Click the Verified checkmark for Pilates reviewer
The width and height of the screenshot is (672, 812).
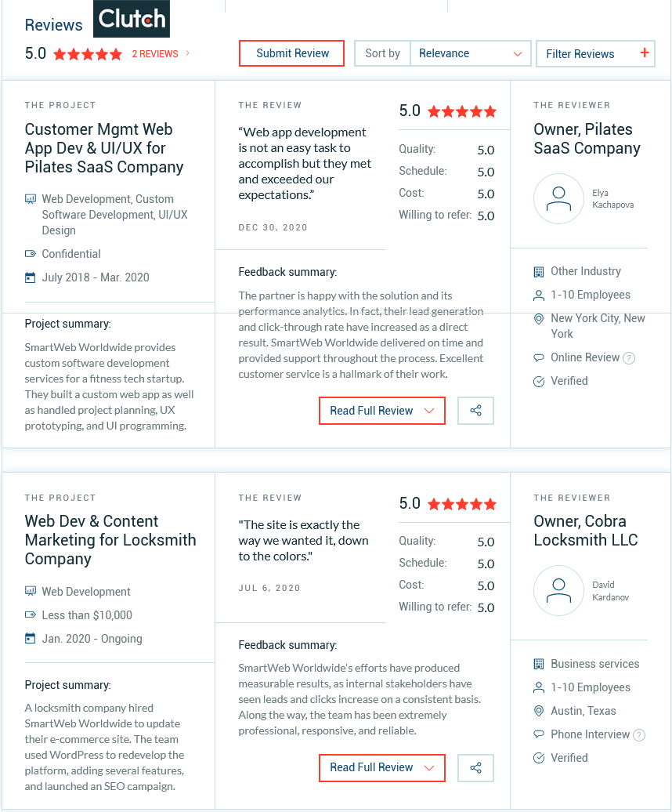click(x=539, y=382)
